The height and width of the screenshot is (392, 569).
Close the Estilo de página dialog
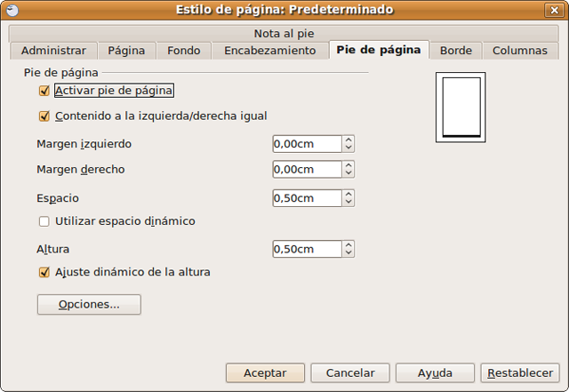click(557, 10)
